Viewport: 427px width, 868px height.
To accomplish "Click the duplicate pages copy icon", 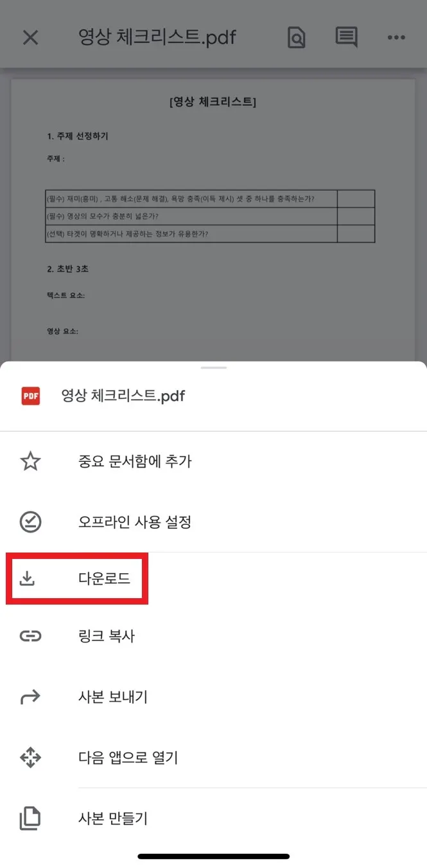I will [x=30, y=819].
